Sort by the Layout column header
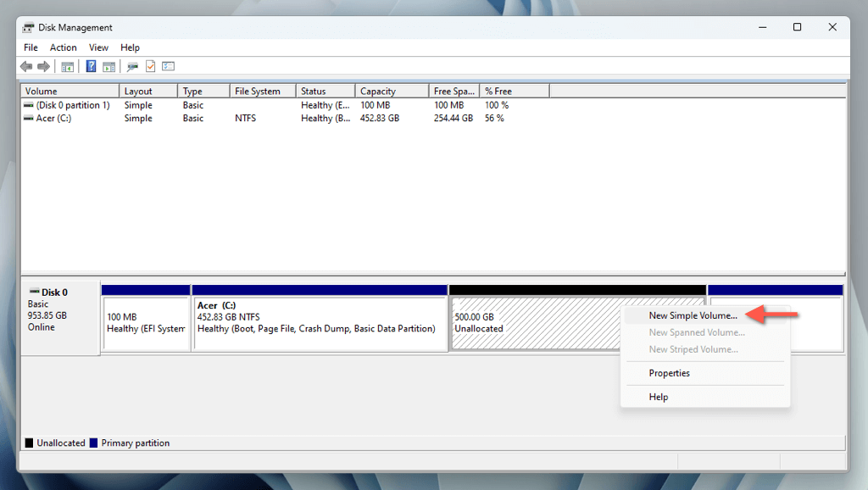Screen dimensions: 868x490 (x=148, y=91)
